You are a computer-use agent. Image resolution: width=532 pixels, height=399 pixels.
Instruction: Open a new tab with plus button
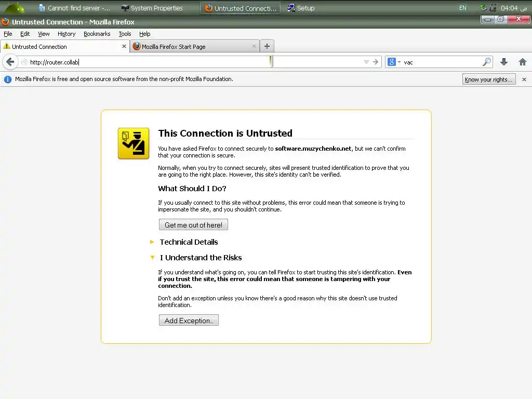tap(267, 46)
